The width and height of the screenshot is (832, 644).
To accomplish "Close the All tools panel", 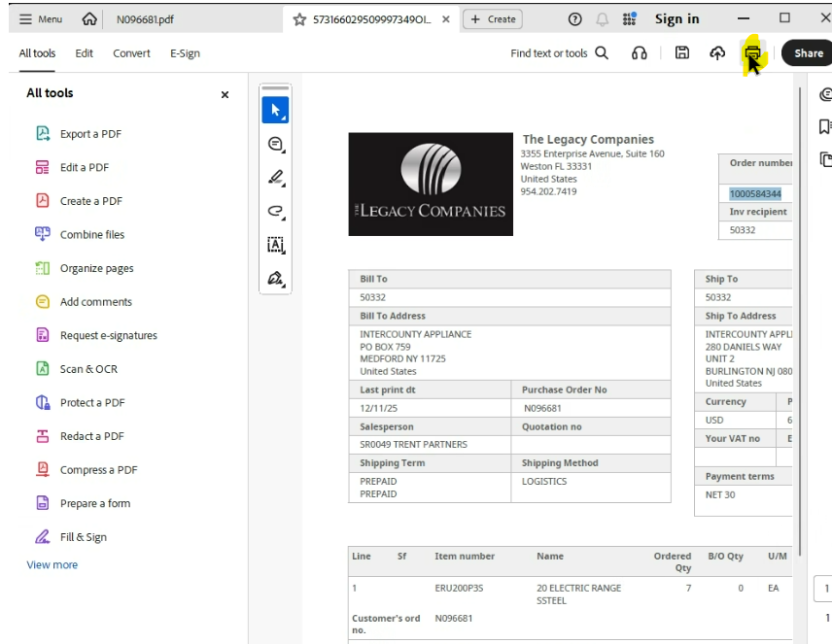I will [x=225, y=94].
